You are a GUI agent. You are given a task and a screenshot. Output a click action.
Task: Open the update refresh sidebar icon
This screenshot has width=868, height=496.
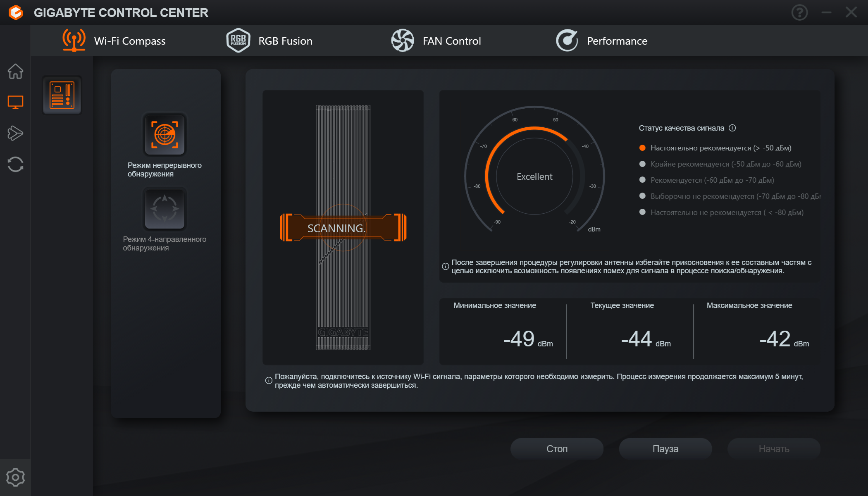click(x=15, y=164)
